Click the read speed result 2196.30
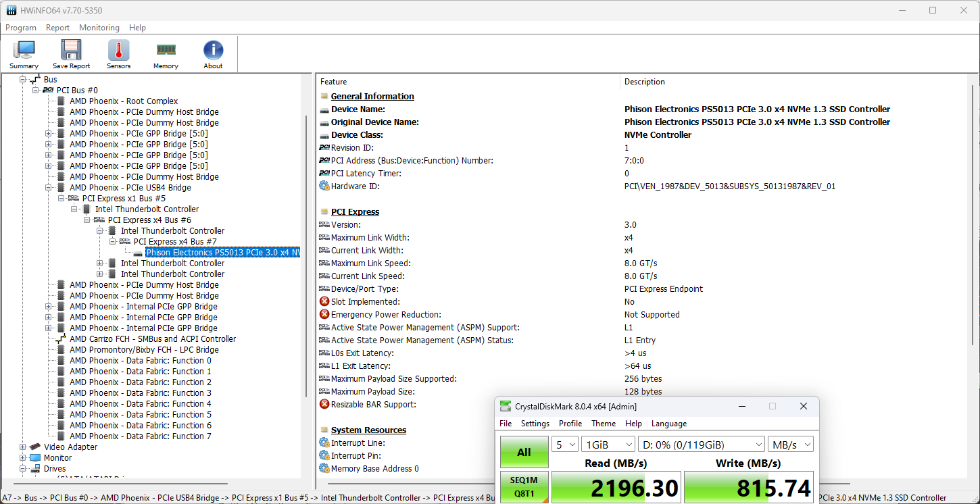Image resolution: width=980 pixels, height=504 pixels. point(616,488)
